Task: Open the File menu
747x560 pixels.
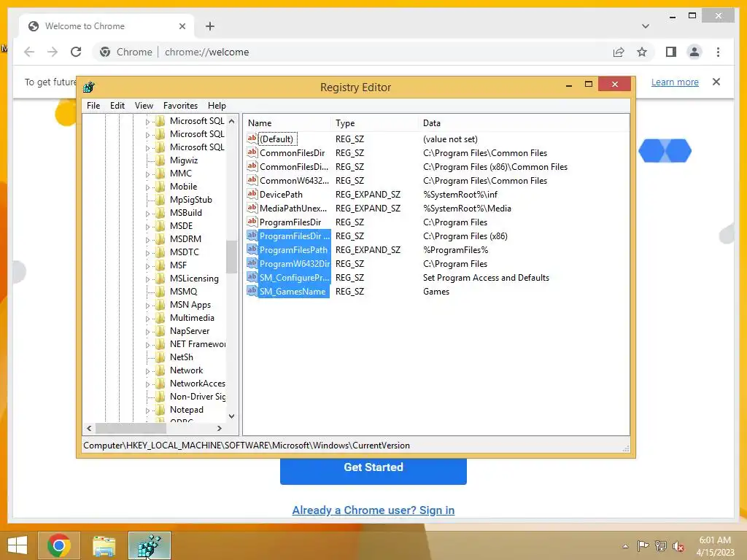Action: click(93, 106)
